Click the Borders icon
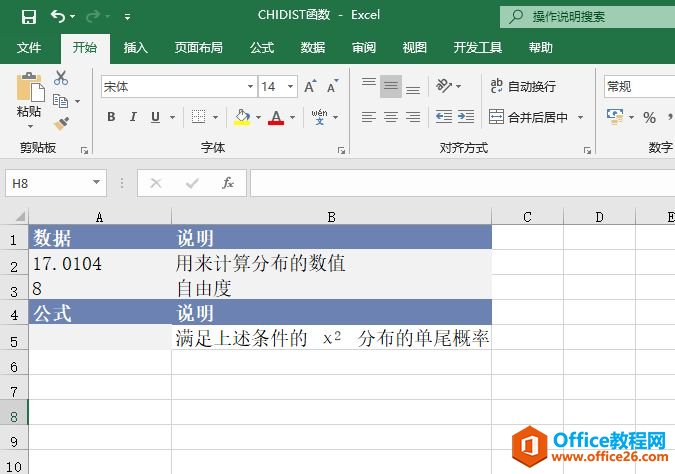This screenshot has width=675, height=474. 198,117
